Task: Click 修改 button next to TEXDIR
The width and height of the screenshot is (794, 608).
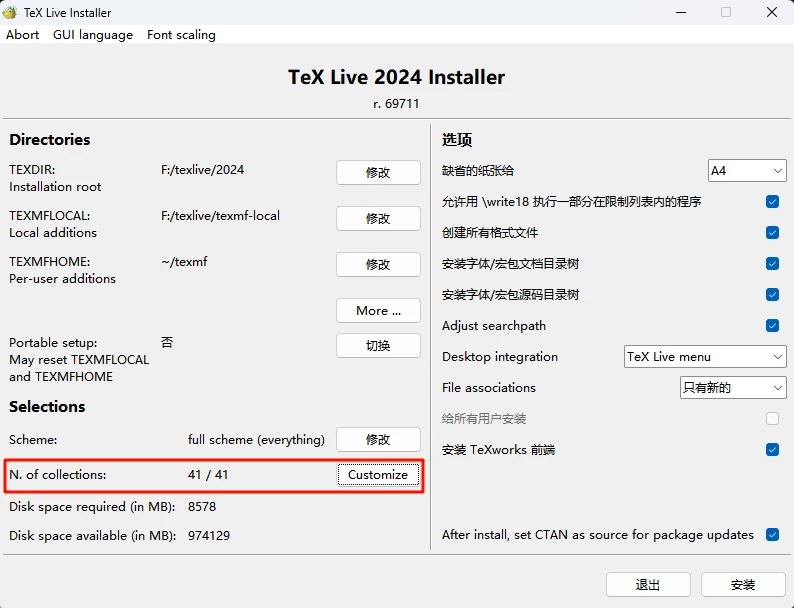Action: click(x=378, y=172)
